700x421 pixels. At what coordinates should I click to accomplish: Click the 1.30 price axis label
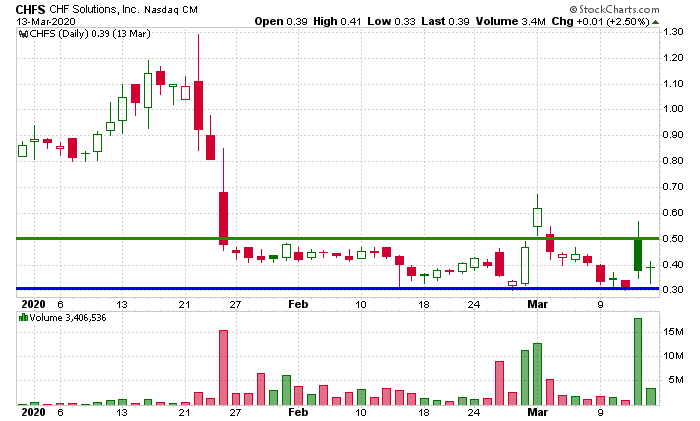[x=673, y=32]
